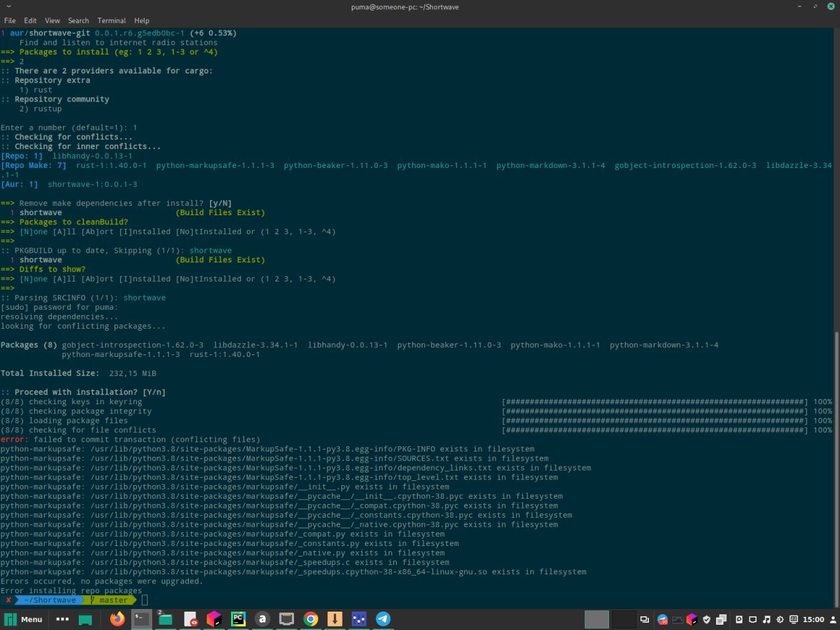Click the 15:00 clock in the panel
This screenshot has width=840, height=630.
point(813,619)
